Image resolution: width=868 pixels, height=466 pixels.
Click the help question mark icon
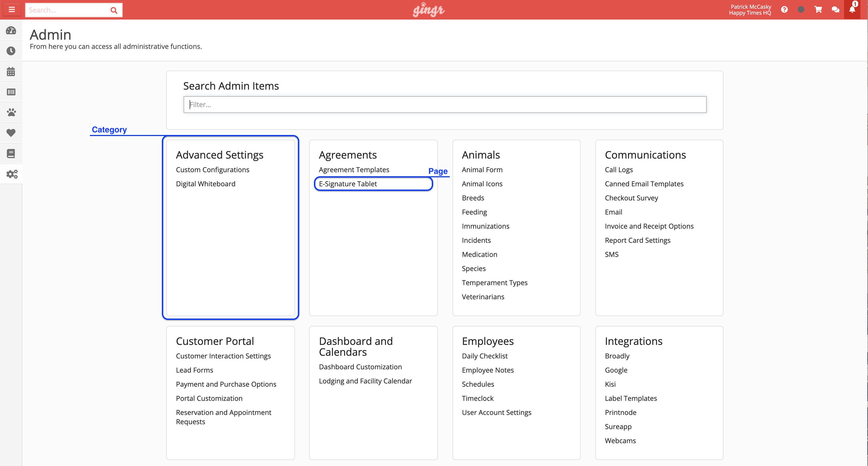coord(784,10)
